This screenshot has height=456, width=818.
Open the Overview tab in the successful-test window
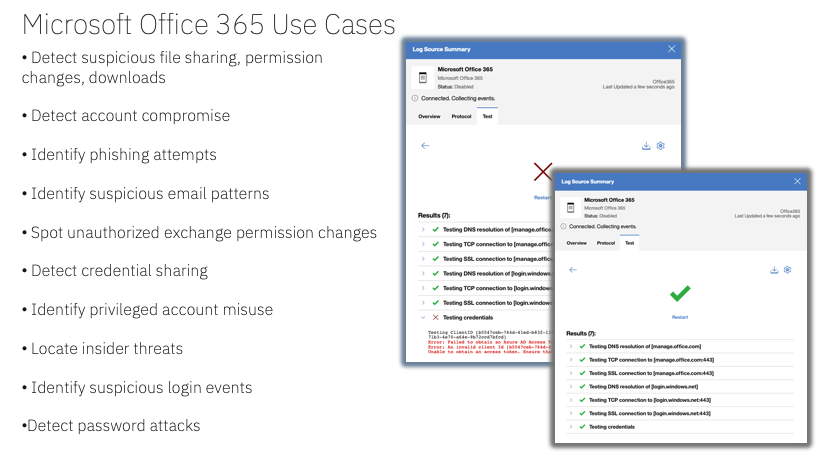(x=576, y=243)
